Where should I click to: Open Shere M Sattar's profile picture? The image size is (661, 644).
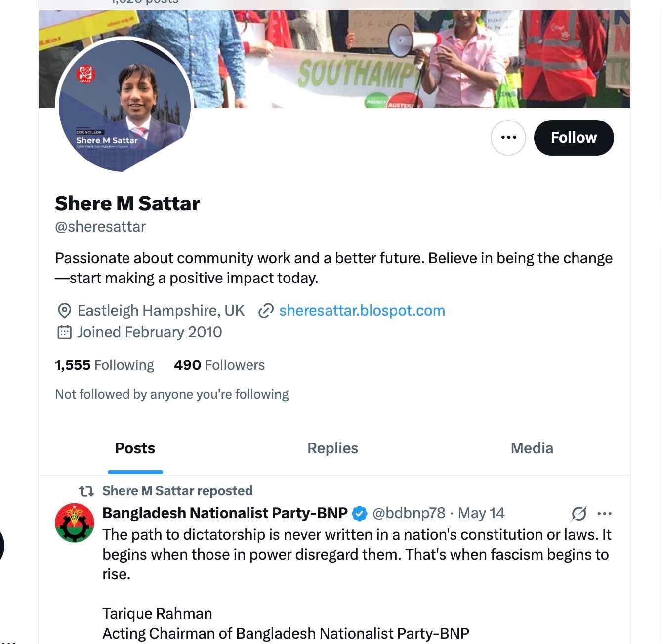(124, 105)
